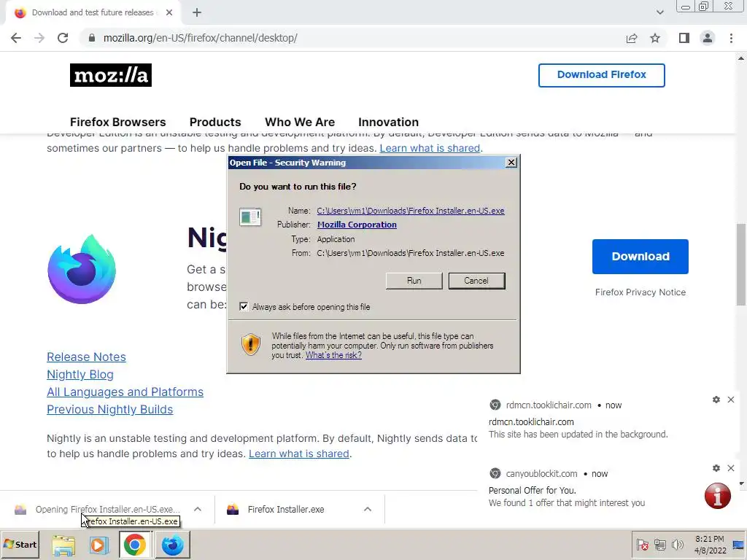Switch to Chrome in the taskbar
This screenshot has width=747, height=560.
(135, 545)
